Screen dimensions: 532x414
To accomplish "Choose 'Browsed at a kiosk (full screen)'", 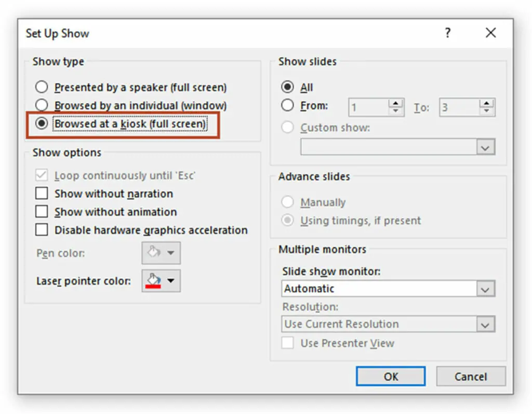I will (42, 124).
